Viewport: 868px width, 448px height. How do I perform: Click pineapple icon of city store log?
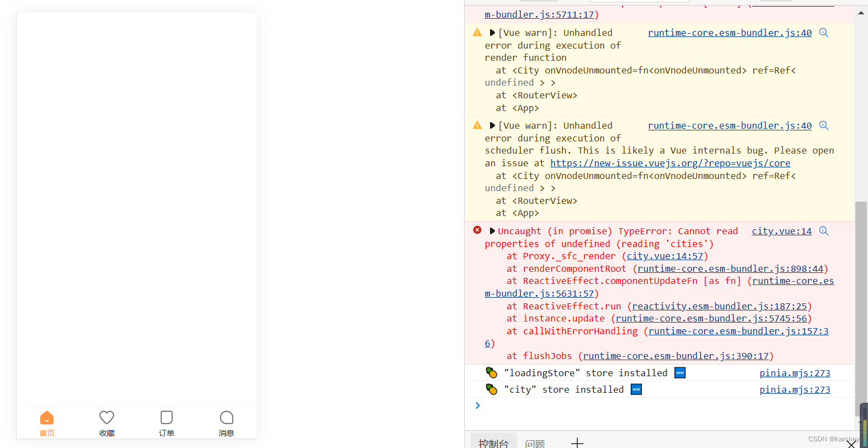click(x=492, y=389)
